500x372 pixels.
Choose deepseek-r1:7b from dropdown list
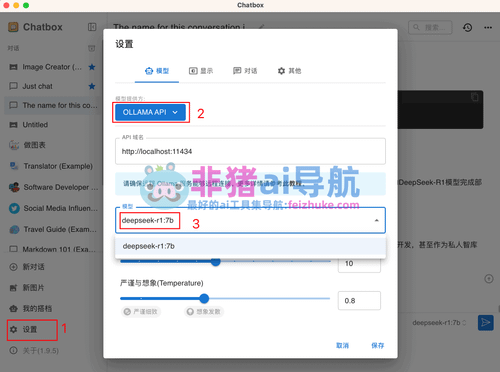(x=250, y=246)
